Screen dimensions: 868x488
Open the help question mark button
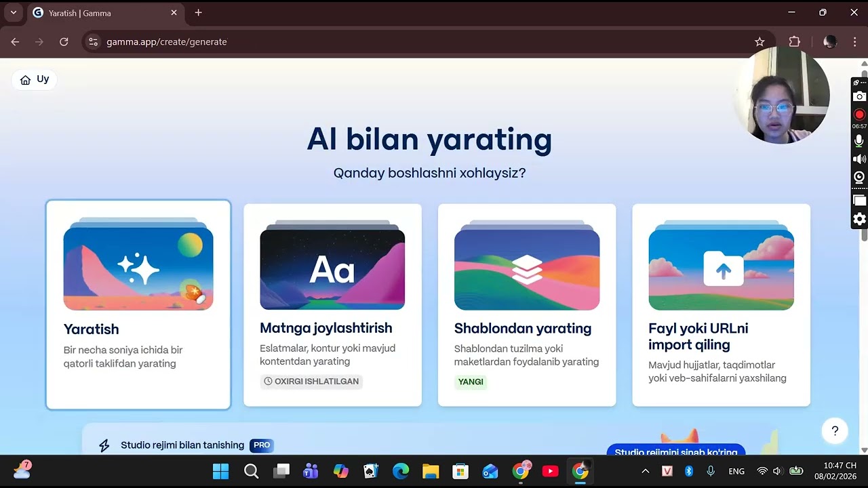(835, 430)
